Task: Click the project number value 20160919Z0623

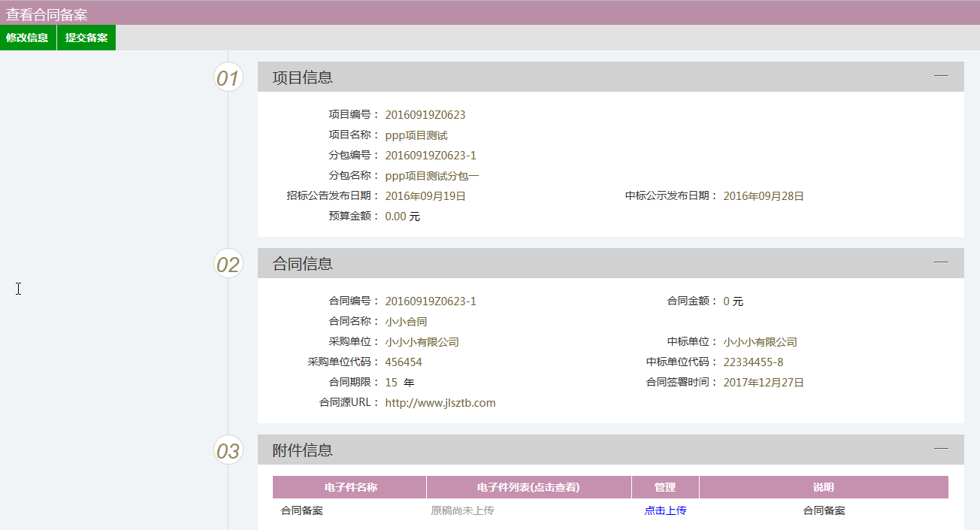Action: click(425, 115)
